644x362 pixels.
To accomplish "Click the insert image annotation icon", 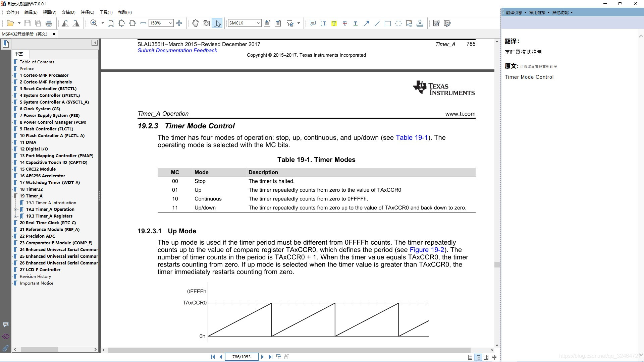I will tap(409, 23).
